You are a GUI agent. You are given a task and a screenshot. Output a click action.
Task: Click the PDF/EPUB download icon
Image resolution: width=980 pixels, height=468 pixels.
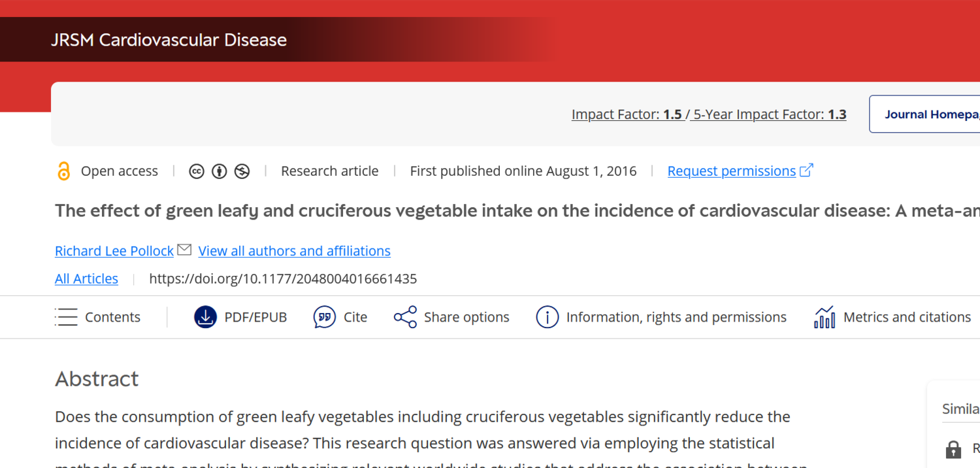205,317
